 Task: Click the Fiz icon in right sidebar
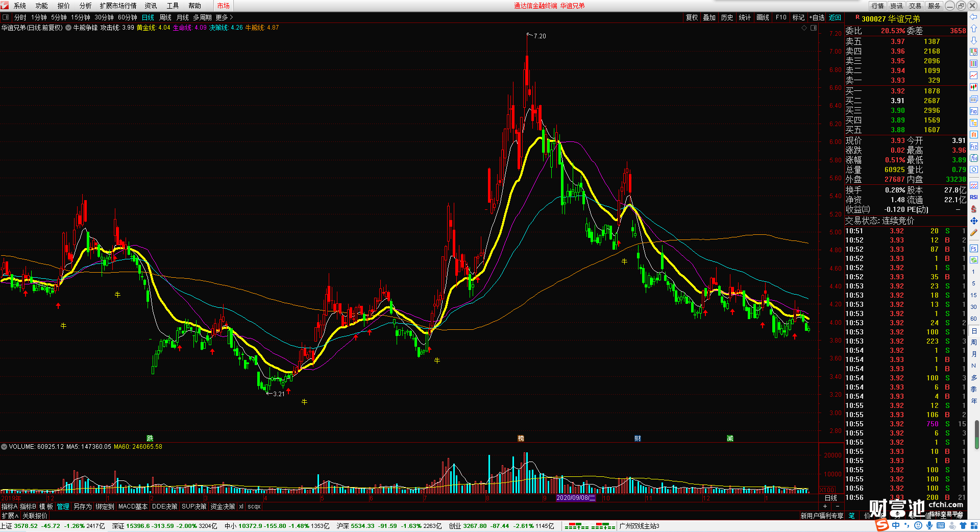point(973,147)
